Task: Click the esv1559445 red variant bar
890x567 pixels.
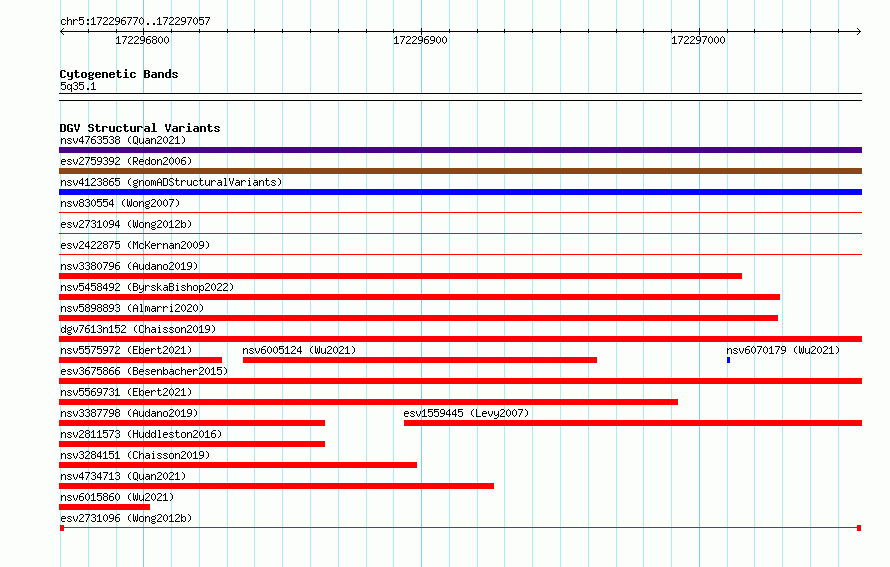Action: pos(633,423)
